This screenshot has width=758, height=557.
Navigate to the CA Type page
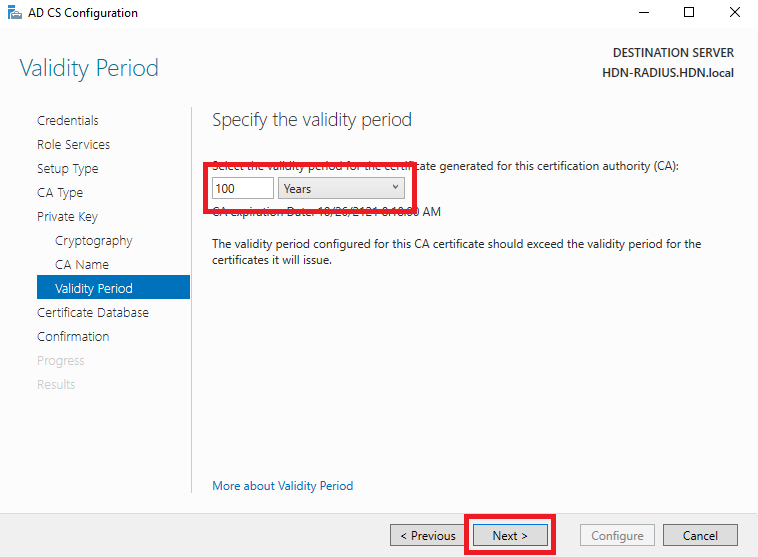[x=60, y=192]
